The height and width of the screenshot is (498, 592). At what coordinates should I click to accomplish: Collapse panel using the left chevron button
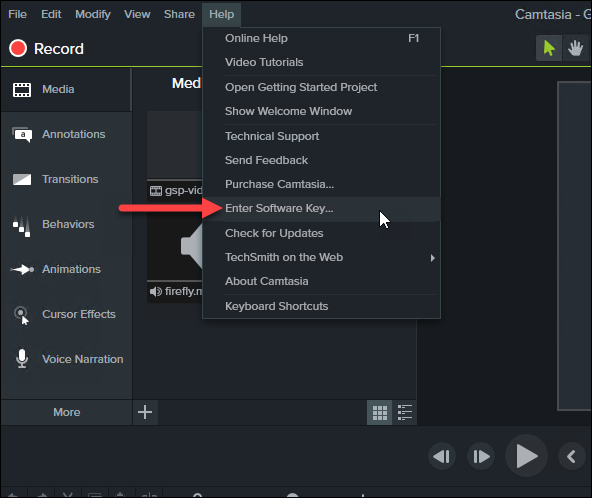pyautogui.click(x=572, y=456)
